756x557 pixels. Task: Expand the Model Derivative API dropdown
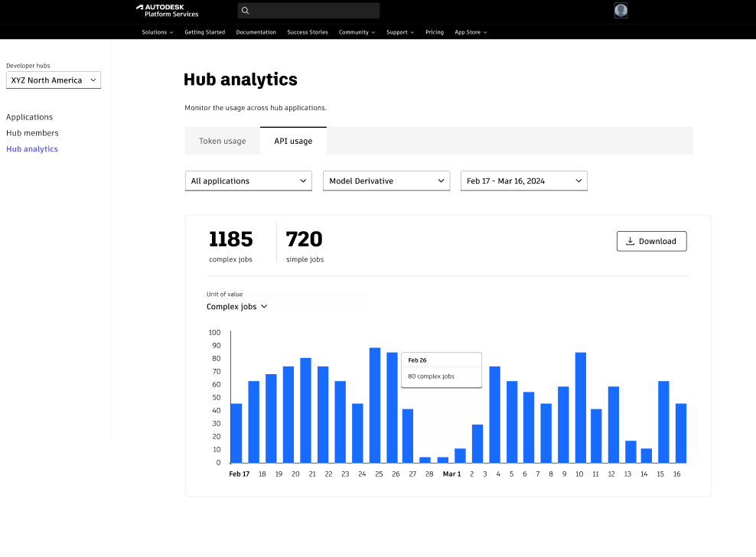[x=386, y=181]
